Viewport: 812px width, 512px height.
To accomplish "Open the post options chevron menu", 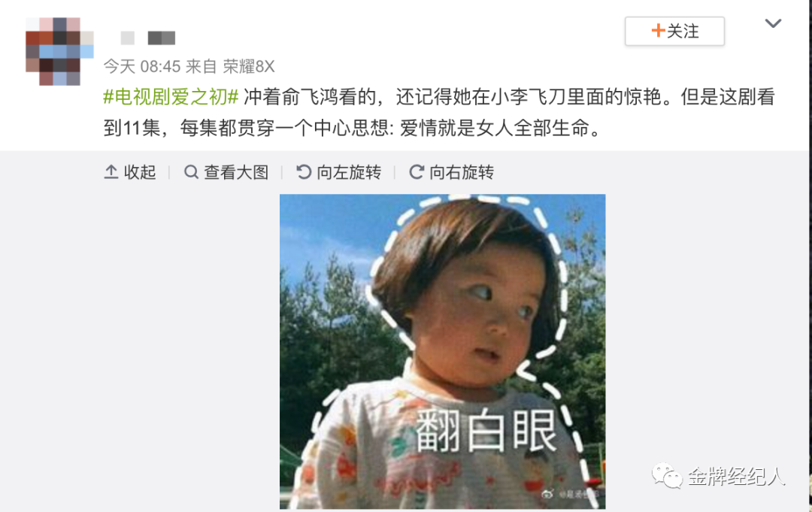I will (x=773, y=23).
